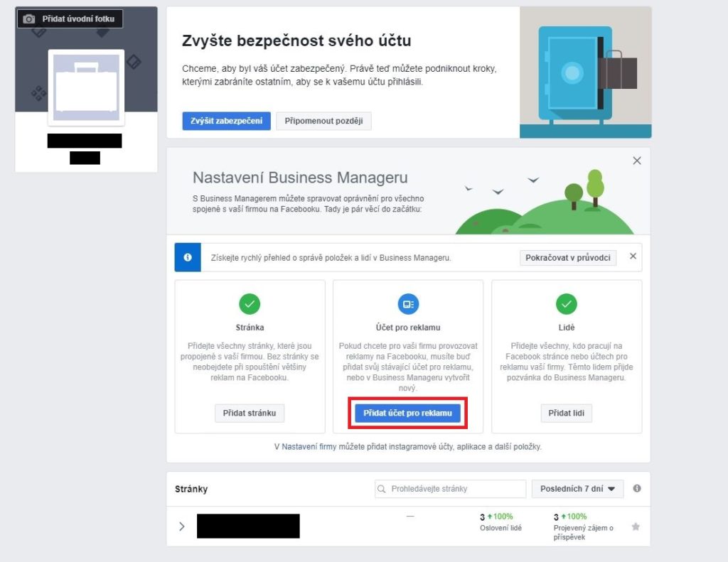The height and width of the screenshot is (562, 728).
Task: Click the magnifier icon in page search
Action: [382, 489]
